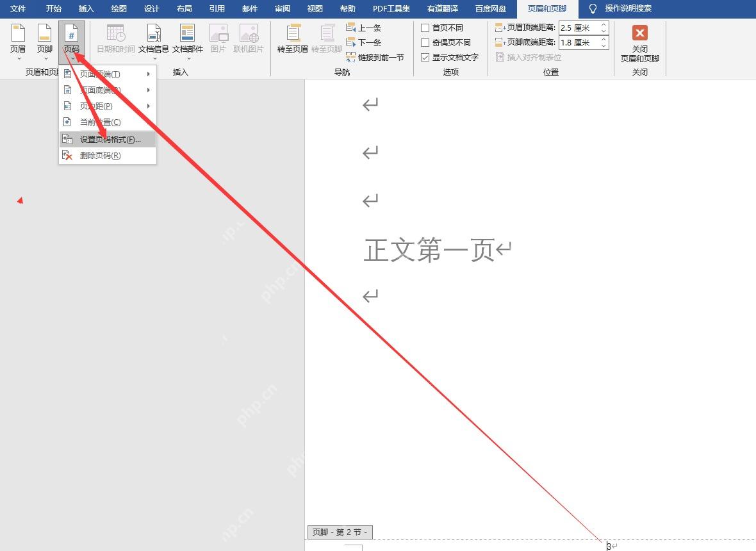Image resolution: width=756 pixels, height=551 pixels.
Task: Switch to the 插入 tab
Action: 86,9
